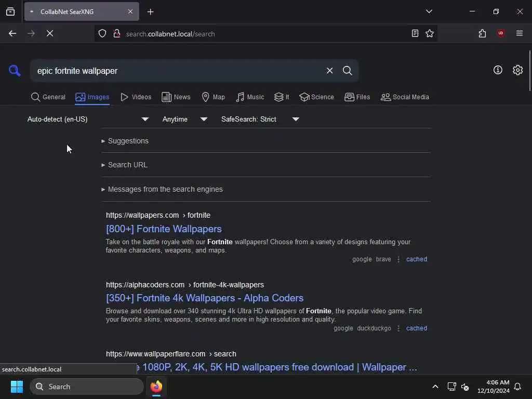The image size is (532, 399).
Task: Open the list all tabs chevron
Action: [x=429, y=11]
